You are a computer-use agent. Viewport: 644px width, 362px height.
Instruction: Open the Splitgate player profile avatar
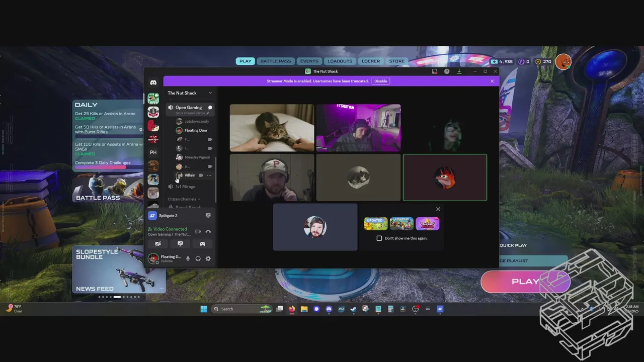(563, 61)
